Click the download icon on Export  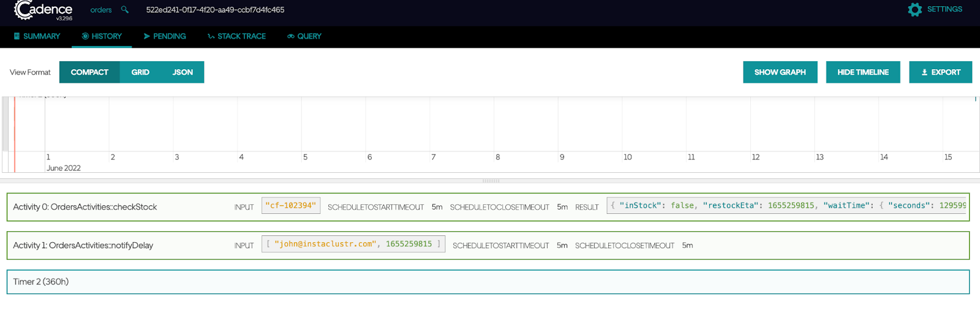[924, 72]
